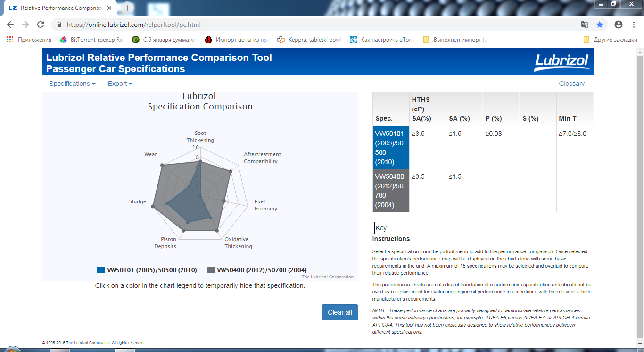Open 'Импорт цены' bookmark

(237, 40)
